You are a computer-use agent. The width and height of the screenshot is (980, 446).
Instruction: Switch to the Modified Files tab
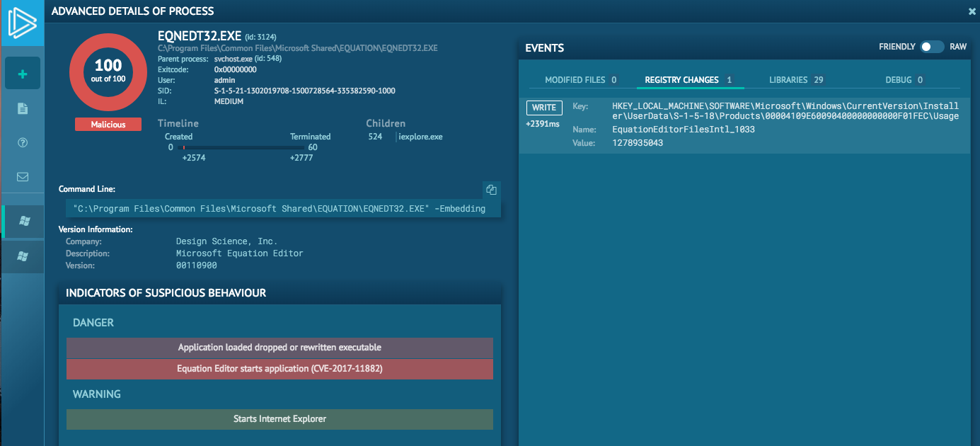coord(580,80)
